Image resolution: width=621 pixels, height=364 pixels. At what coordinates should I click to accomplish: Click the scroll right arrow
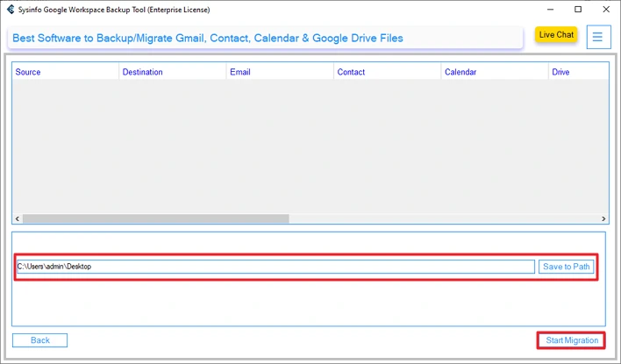(x=603, y=218)
